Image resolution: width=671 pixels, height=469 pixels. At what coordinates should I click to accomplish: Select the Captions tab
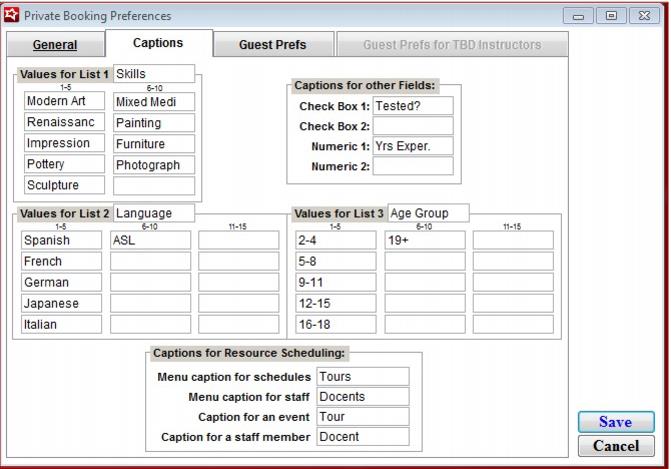coord(158,43)
